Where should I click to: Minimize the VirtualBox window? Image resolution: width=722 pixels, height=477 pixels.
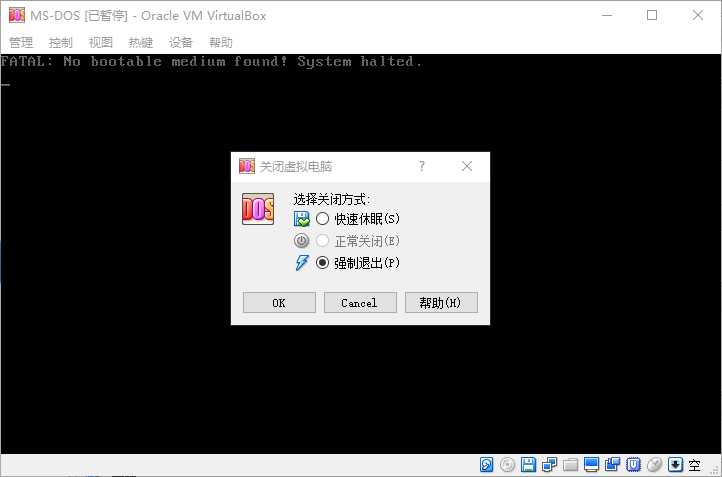coord(607,15)
